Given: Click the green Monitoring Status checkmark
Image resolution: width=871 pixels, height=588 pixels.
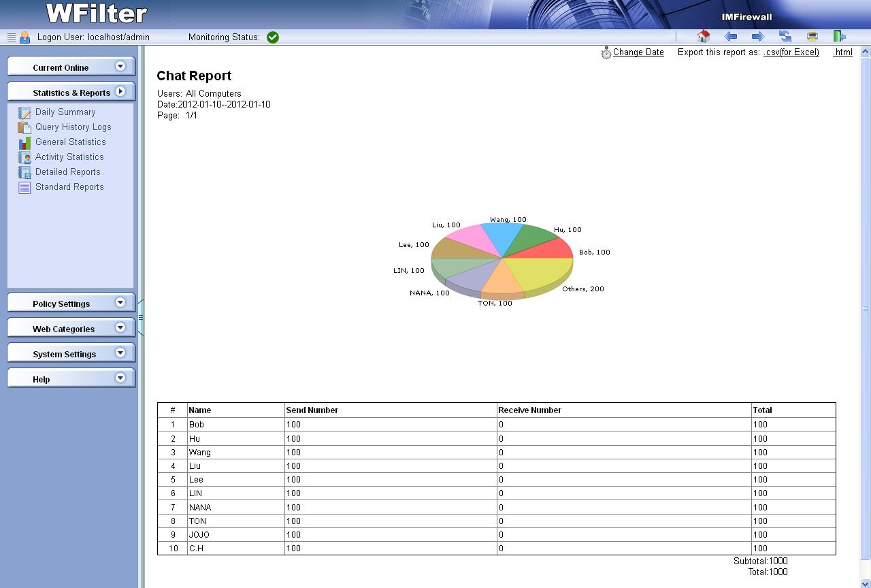Looking at the screenshot, I should point(273,37).
